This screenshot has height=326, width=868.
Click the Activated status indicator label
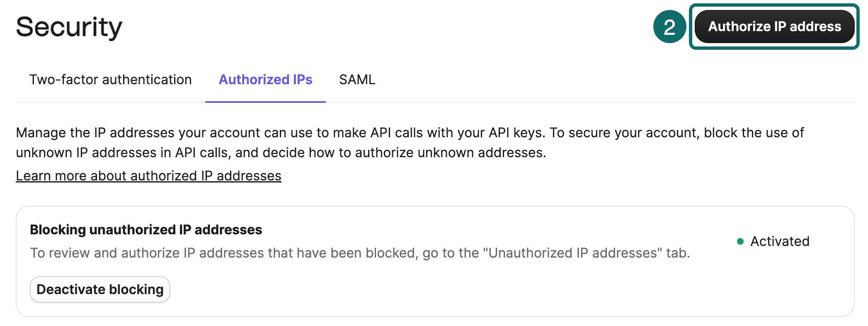tap(779, 241)
